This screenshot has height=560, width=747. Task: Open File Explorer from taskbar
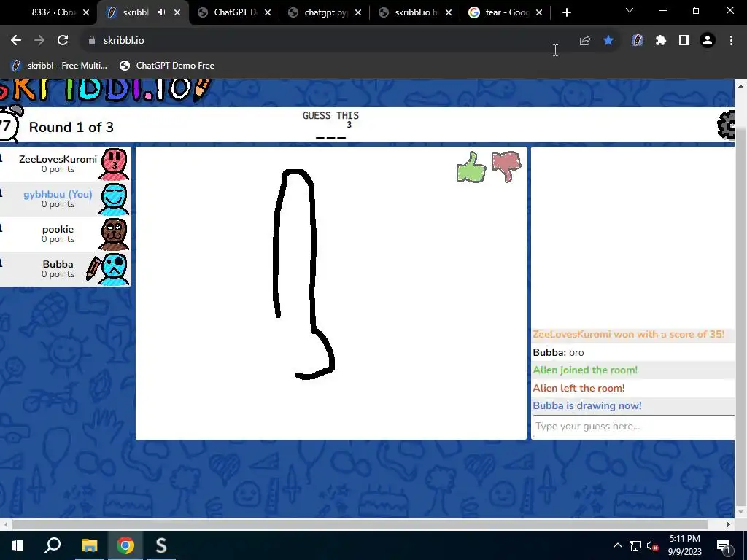[x=89, y=545]
